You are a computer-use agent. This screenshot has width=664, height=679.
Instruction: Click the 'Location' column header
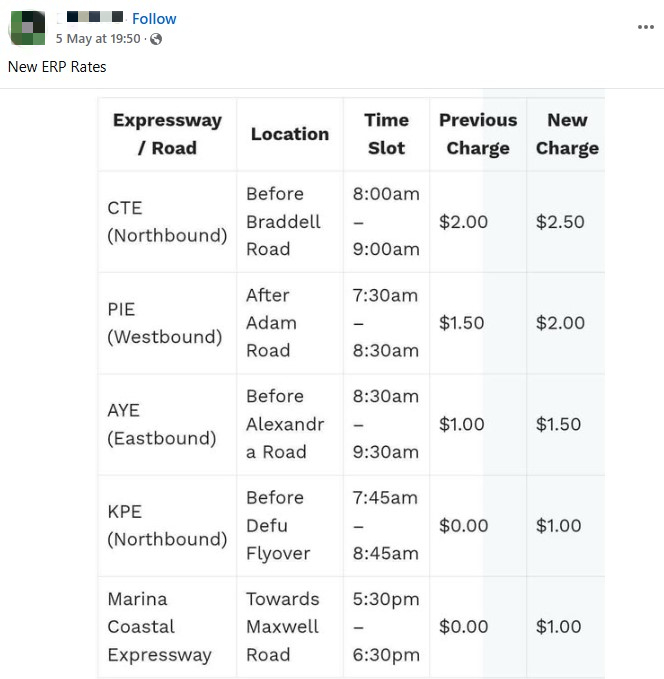290,134
